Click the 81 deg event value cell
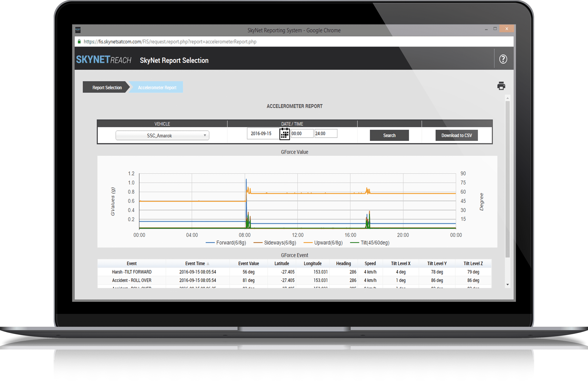 click(248, 280)
